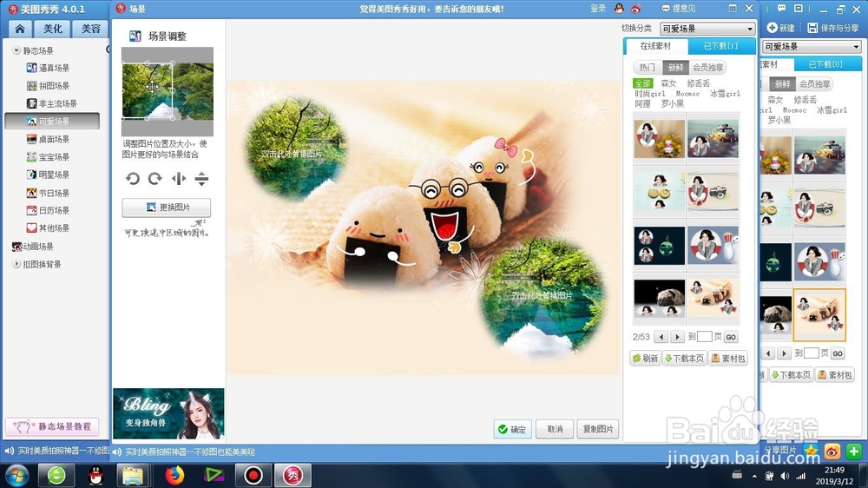Filter materials by 罗小黑 tag
Screen dimensions: 868x488
673,103
